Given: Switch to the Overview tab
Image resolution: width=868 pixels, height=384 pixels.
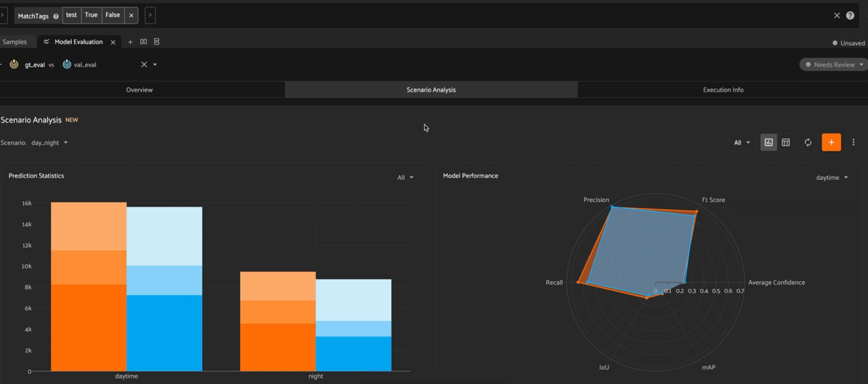Looking at the screenshot, I should pos(139,89).
